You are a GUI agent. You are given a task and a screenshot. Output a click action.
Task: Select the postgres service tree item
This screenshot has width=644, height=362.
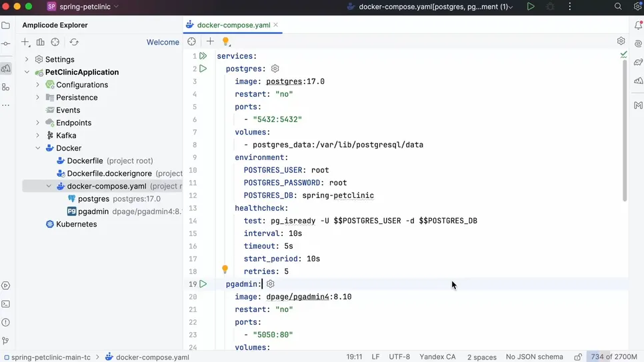[93, 199]
